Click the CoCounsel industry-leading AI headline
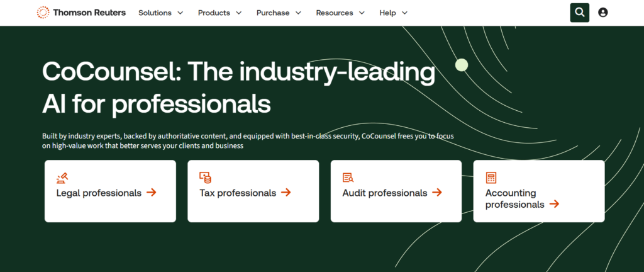The height and width of the screenshot is (272, 644). tap(238, 88)
